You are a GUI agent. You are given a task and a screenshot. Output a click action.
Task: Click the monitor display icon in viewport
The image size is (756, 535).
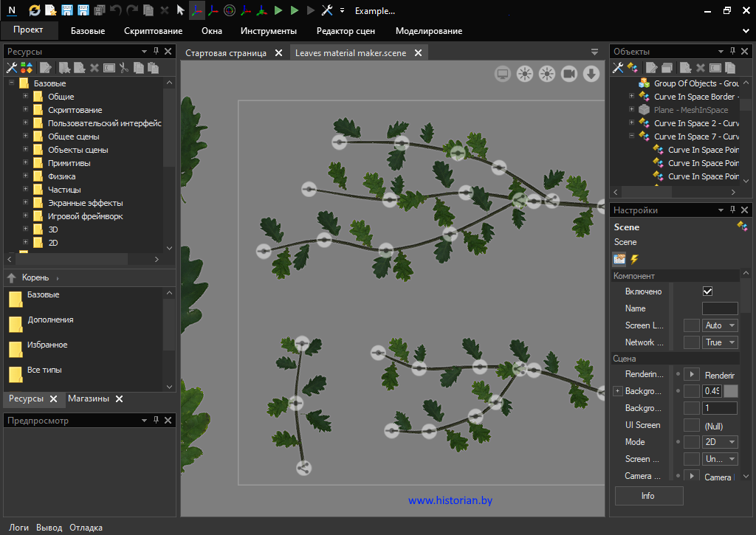(x=503, y=74)
